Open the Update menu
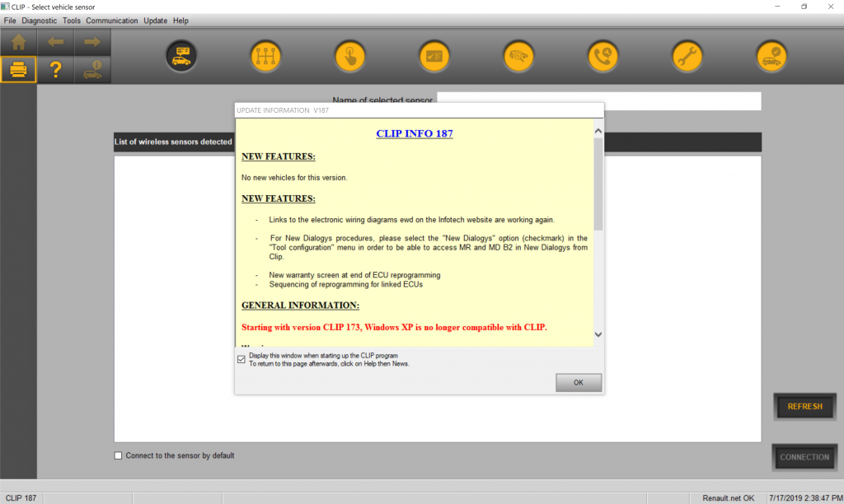 point(155,21)
